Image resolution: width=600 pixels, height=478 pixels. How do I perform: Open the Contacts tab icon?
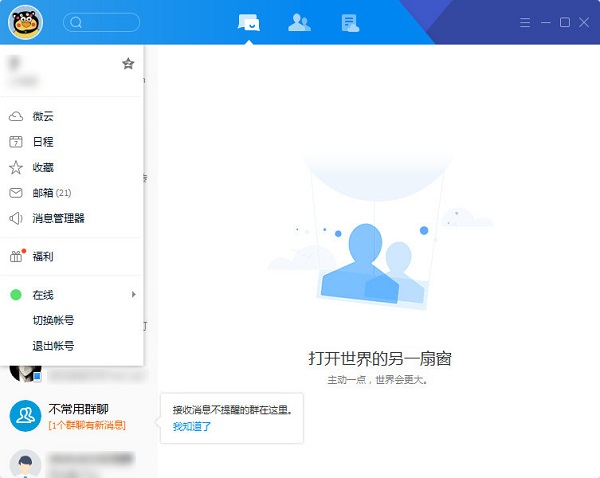pos(299,22)
